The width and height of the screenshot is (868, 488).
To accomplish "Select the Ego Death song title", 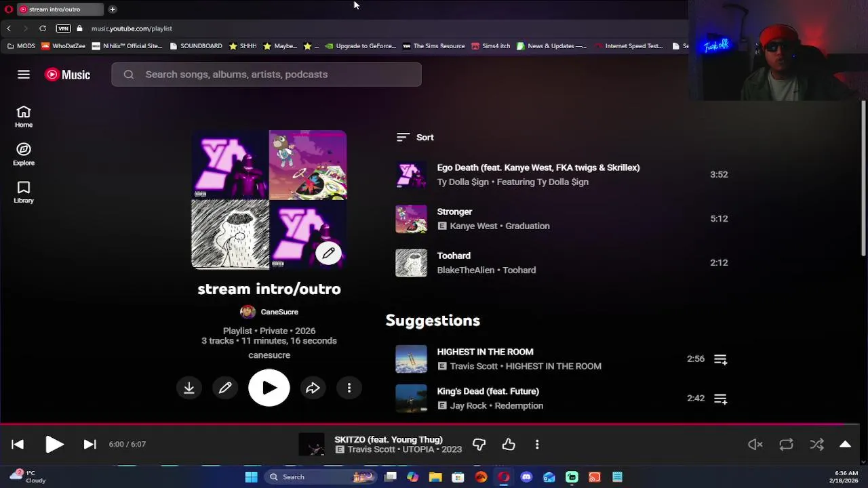I will point(538,167).
